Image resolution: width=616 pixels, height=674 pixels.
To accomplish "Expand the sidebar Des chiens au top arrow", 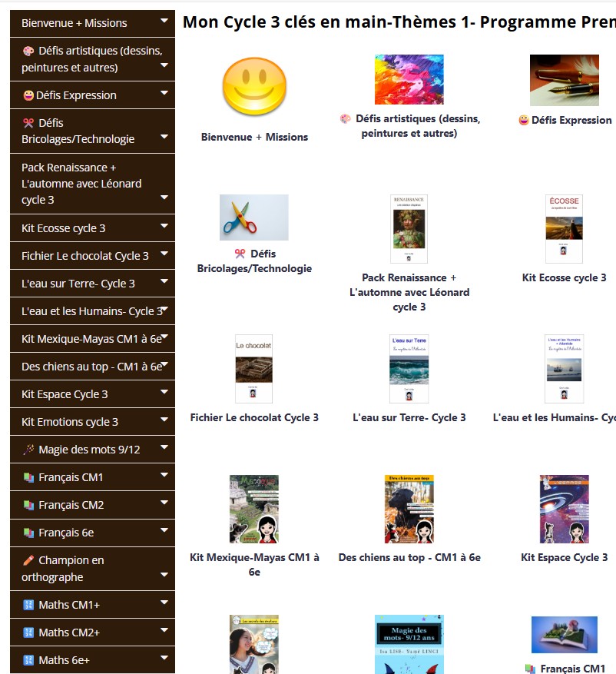I will pyautogui.click(x=164, y=364).
